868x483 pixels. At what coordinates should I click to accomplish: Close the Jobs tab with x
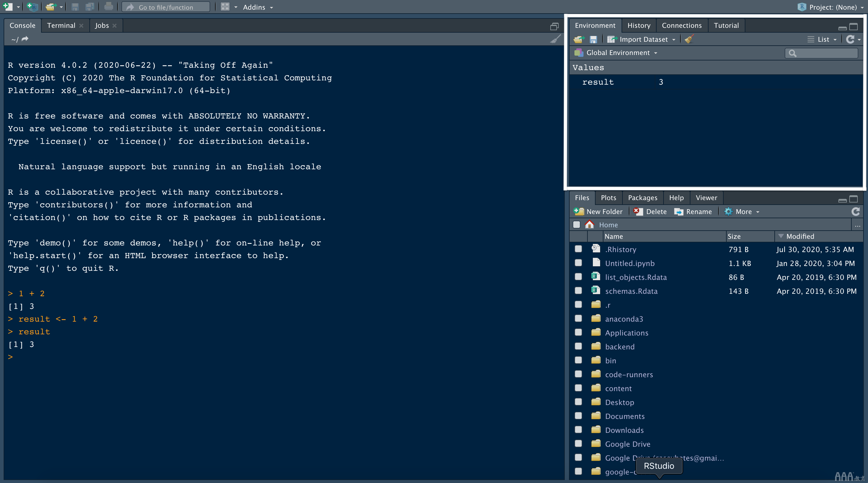pos(114,26)
